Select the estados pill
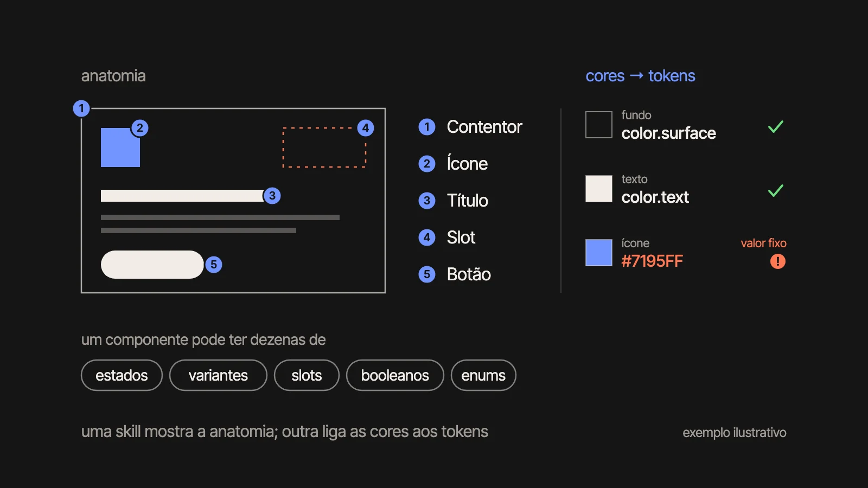 [122, 375]
